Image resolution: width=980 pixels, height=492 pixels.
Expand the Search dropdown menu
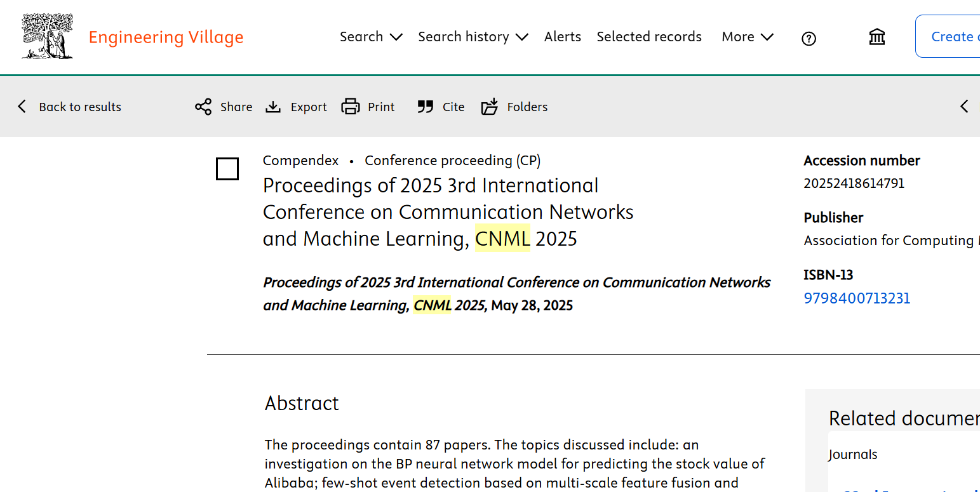point(371,37)
